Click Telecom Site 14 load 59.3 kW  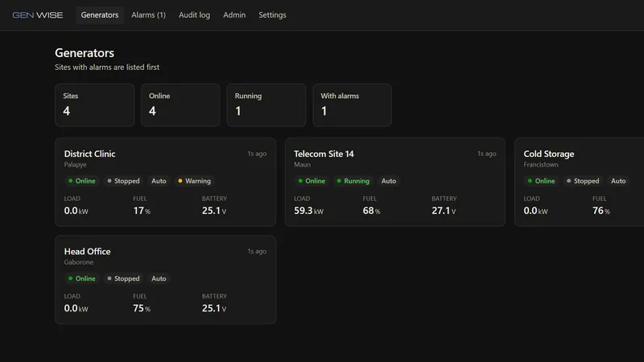click(x=308, y=211)
